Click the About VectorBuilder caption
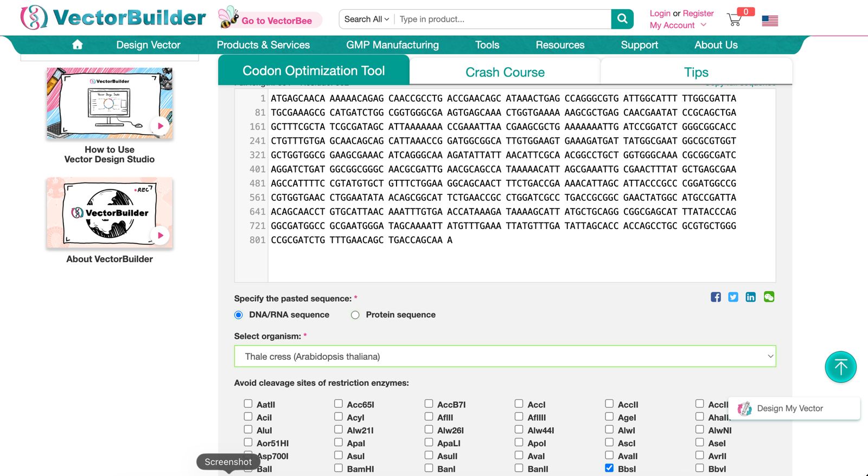 110,259
